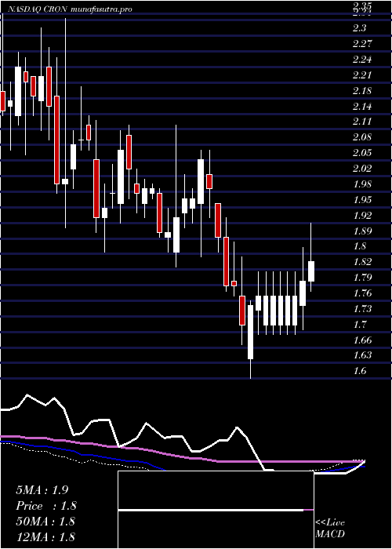Screen dimensions: 392x549
Task: Select the 1.98 price axis label
Action: point(362,184)
